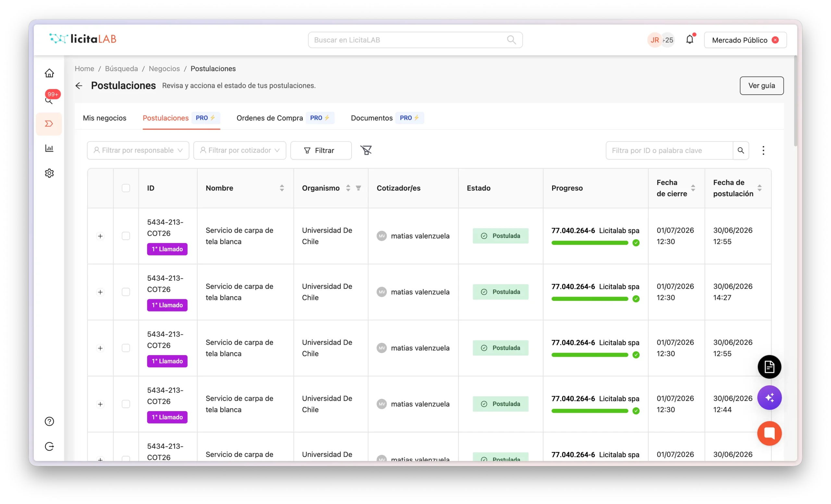Open the notifications bell

tap(690, 40)
